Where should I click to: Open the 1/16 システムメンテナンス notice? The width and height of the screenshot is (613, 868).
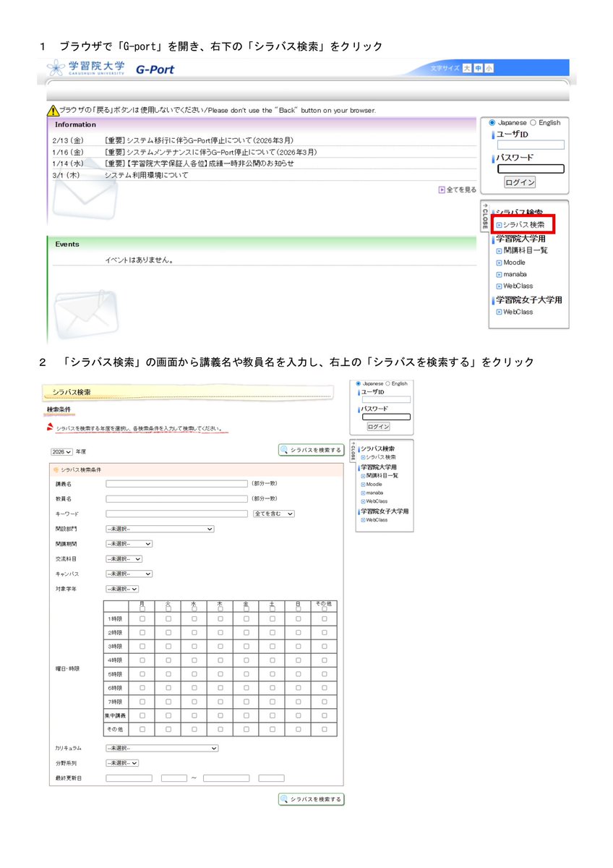[210, 152]
